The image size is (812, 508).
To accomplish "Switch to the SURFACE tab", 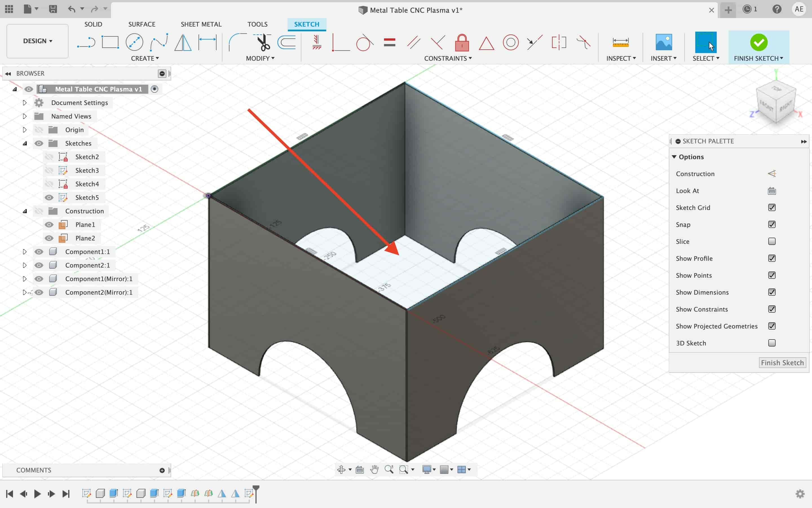I will pyautogui.click(x=142, y=24).
